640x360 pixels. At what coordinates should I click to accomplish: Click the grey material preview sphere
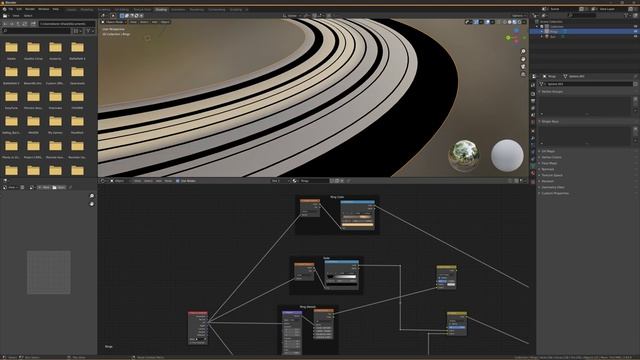pyautogui.click(x=507, y=155)
